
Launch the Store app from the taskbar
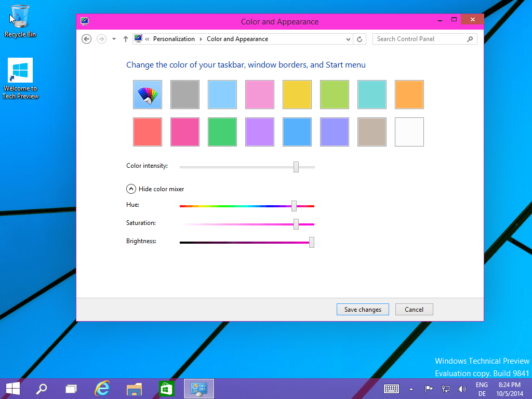point(166,389)
